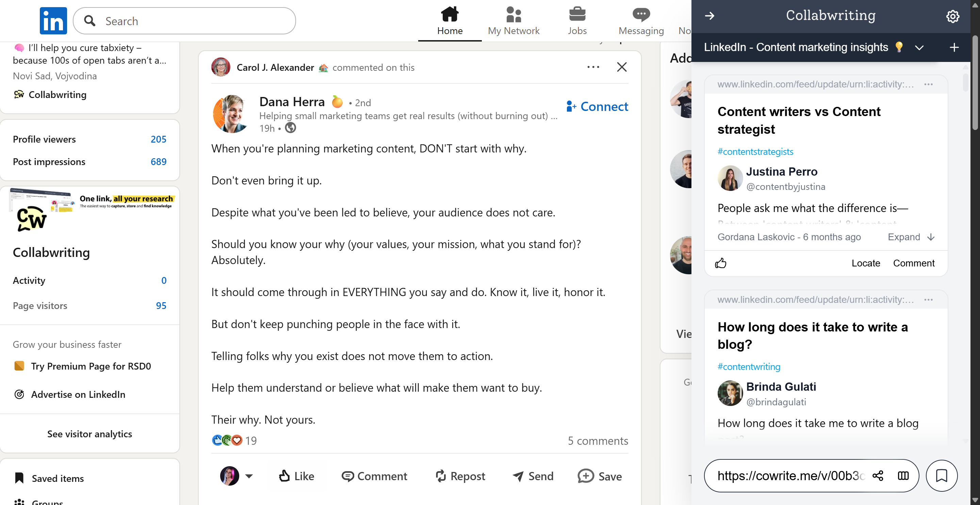Click the LinkedIn logo
This screenshot has height=505, width=980.
(53, 21)
